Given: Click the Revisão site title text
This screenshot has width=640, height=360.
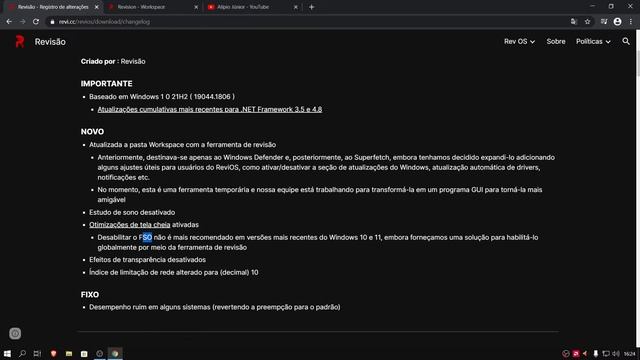Looking at the screenshot, I should pyautogui.click(x=50, y=42).
